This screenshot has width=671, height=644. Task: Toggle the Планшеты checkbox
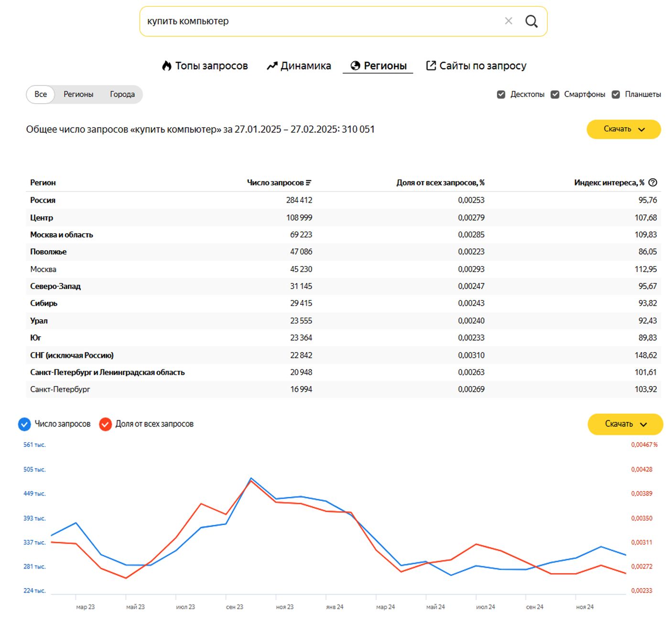coord(616,95)
